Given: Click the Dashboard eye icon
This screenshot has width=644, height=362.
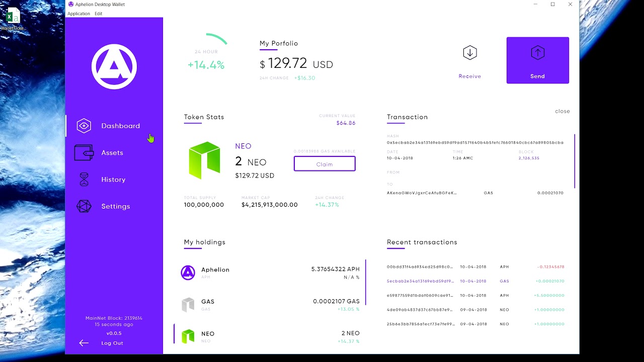Looking at the screenshot, I should pos(84,126).
